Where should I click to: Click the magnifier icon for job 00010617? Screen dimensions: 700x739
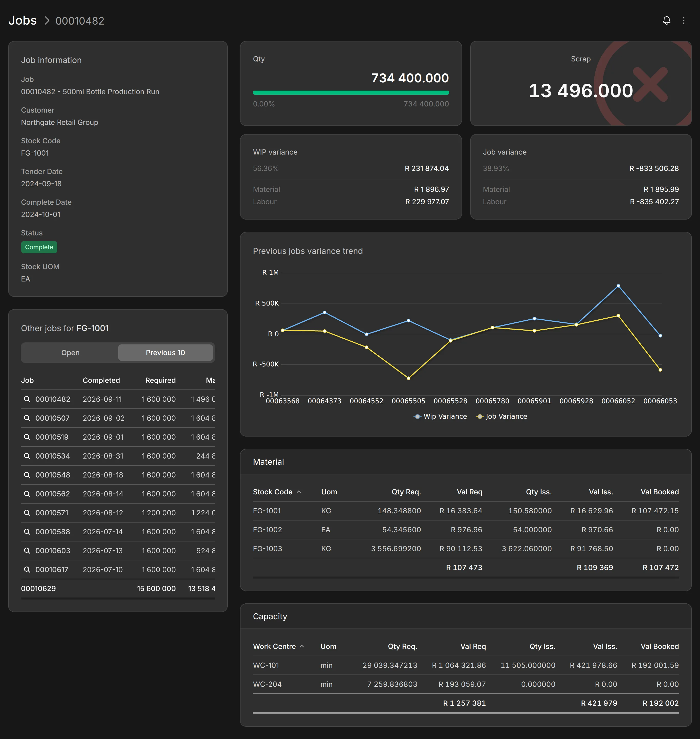tap(27, 570)
